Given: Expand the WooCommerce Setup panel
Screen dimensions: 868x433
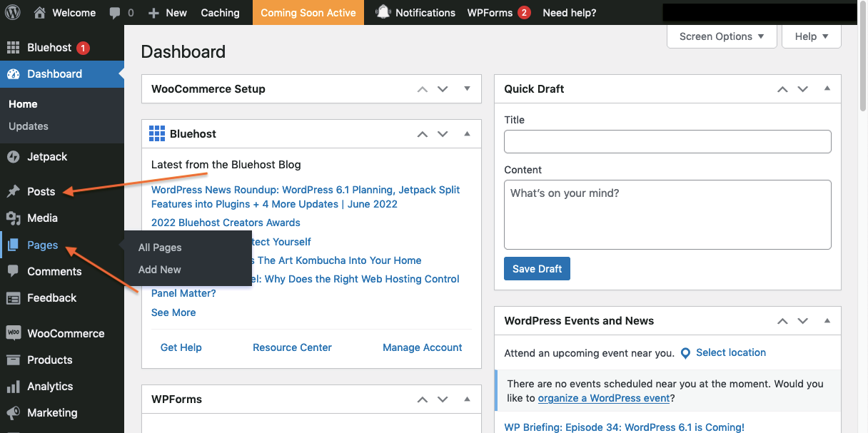Looking at the screenshot, I should click(468, 88).
